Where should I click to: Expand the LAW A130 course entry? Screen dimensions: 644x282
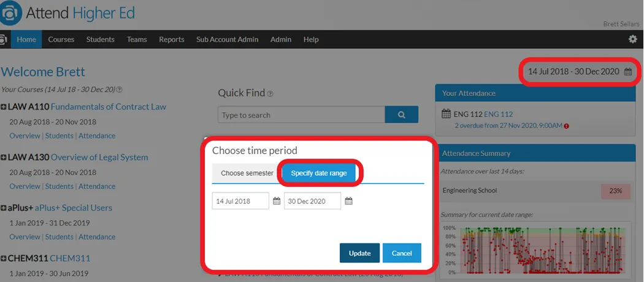coord(4,158)
